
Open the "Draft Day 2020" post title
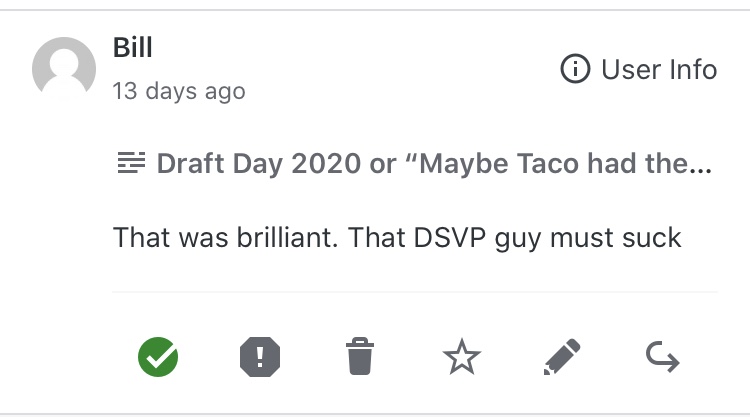coord(258,164)
